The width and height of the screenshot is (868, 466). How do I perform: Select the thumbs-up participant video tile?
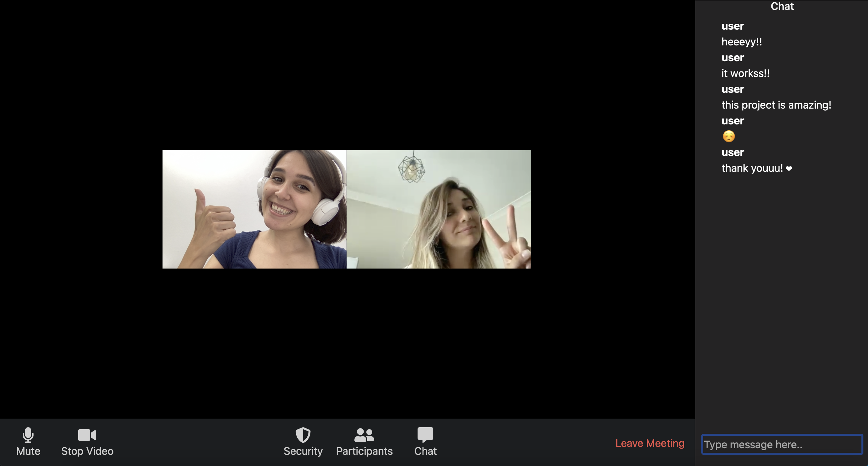click(x=254, y=209)
